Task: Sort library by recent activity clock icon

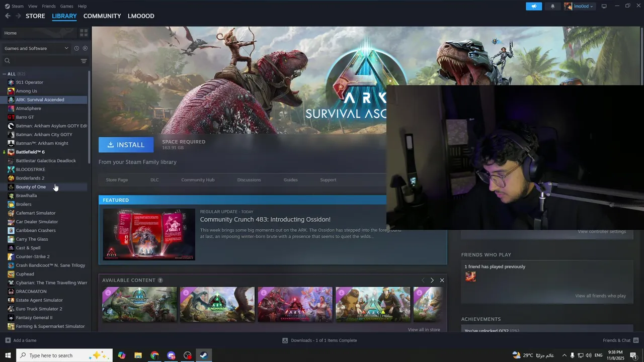Action: 76,48
